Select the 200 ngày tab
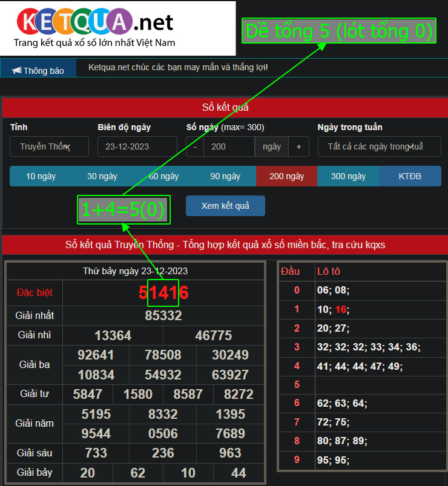This screenshot has width=448, height=486. click(x=287, y=176)
